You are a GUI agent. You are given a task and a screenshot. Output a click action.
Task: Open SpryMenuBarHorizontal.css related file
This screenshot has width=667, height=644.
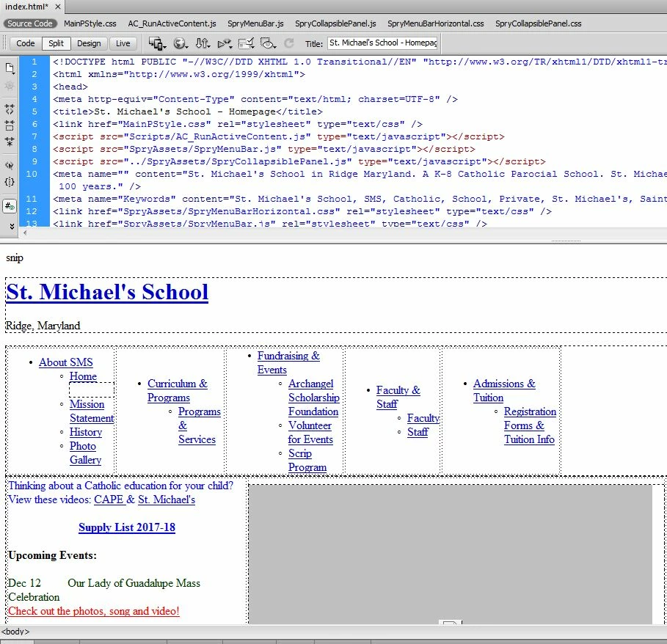click(436, 23)
